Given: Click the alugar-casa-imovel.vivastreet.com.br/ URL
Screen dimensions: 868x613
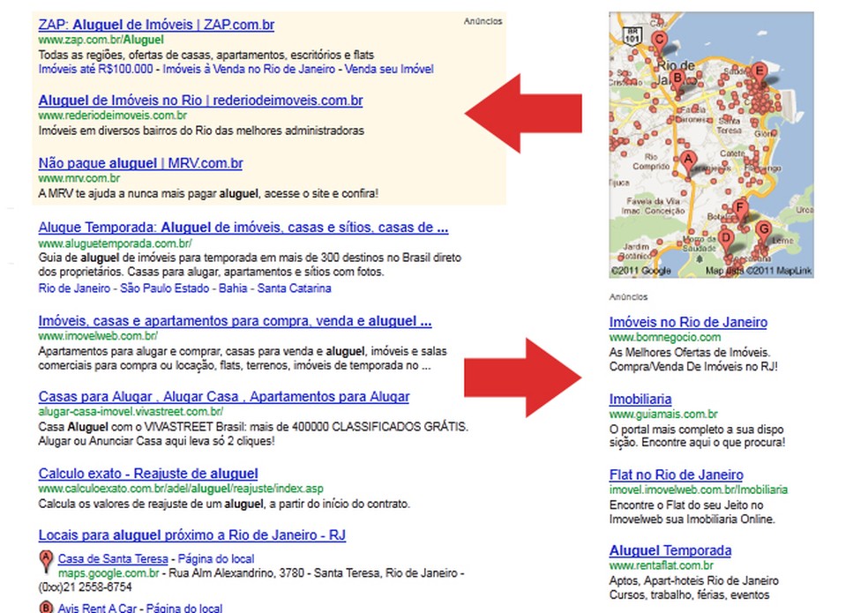Looking at the screenshot, I should point(131,411).
